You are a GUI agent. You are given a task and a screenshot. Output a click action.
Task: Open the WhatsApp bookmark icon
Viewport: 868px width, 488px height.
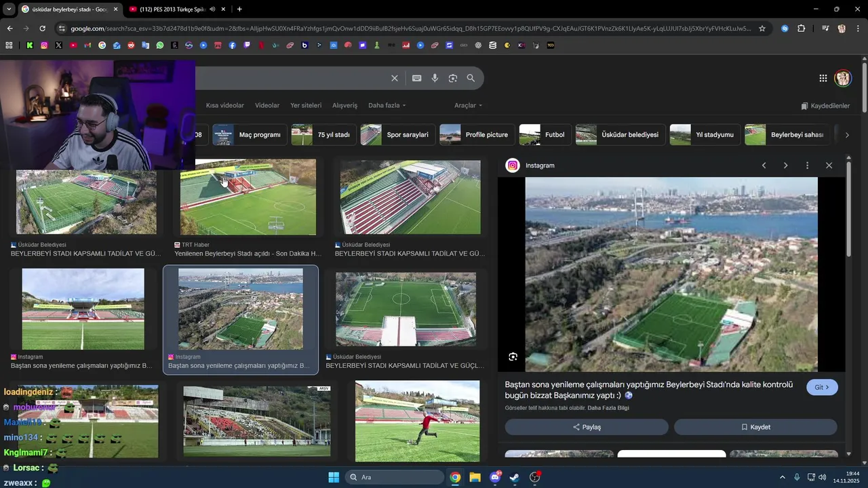pyautogui.click(x=160, y=45)
